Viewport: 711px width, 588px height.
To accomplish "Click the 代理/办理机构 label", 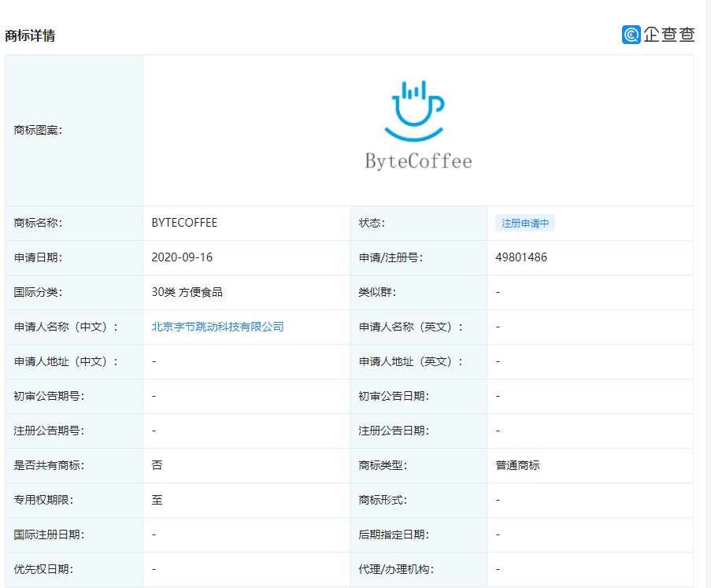I will pyautogui.click(x=395, y=569).
